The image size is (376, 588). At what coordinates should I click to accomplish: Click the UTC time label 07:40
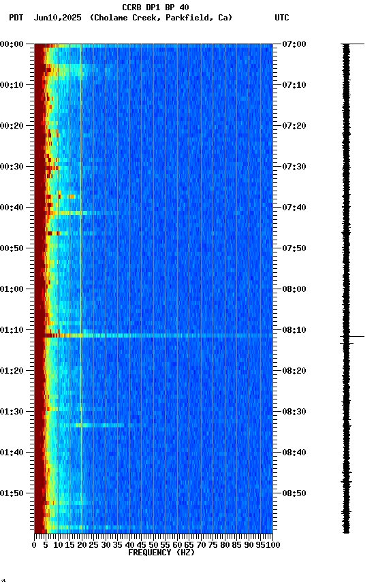pyautogui.click(x=294, y=208)
